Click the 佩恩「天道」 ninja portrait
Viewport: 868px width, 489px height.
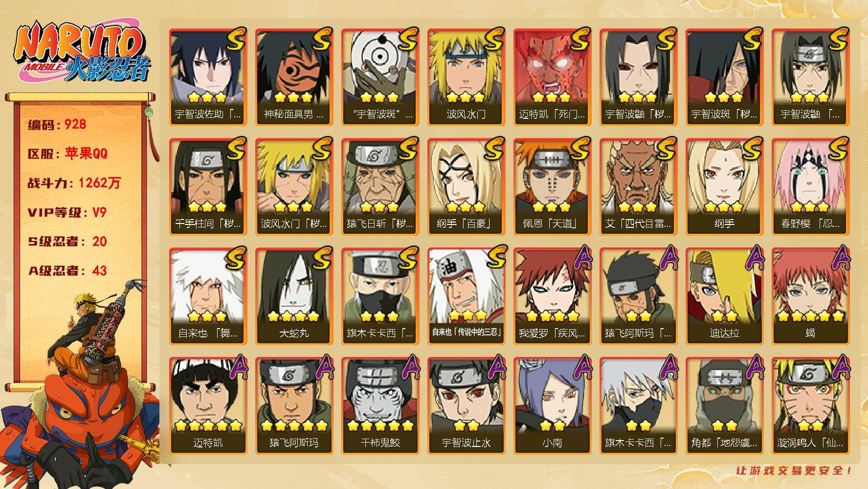(552, 187)
